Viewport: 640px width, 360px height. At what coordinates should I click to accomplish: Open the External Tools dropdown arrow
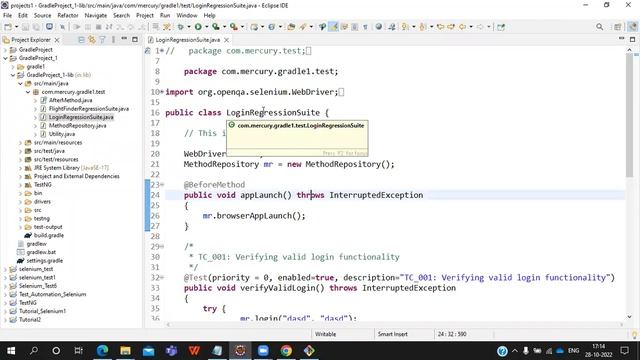(x=242, y=27)
